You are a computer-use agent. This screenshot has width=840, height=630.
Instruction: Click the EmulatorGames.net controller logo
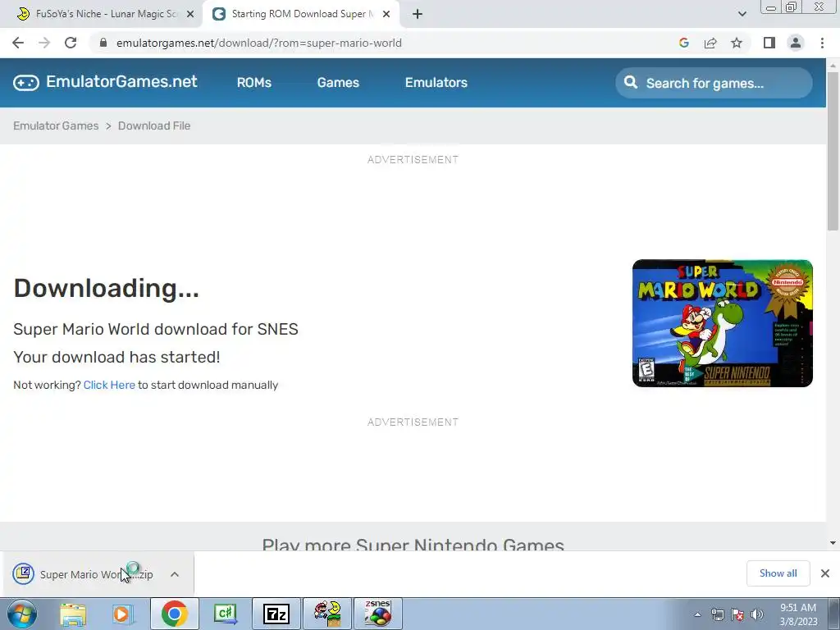25,83
